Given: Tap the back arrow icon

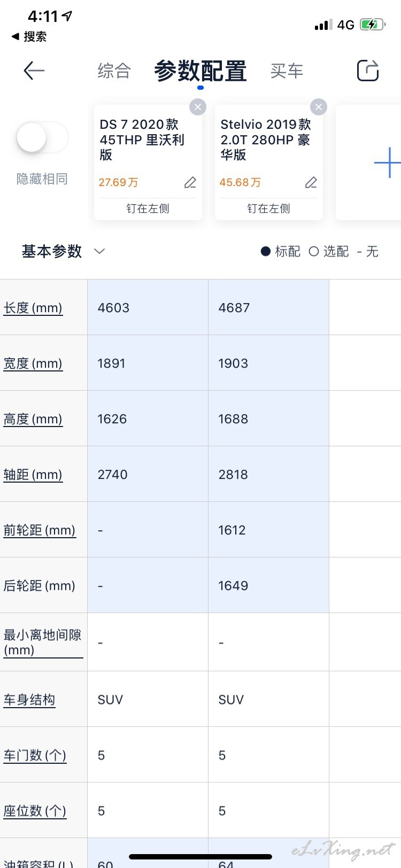Looking at the screenshot, I should click(34, 71).
